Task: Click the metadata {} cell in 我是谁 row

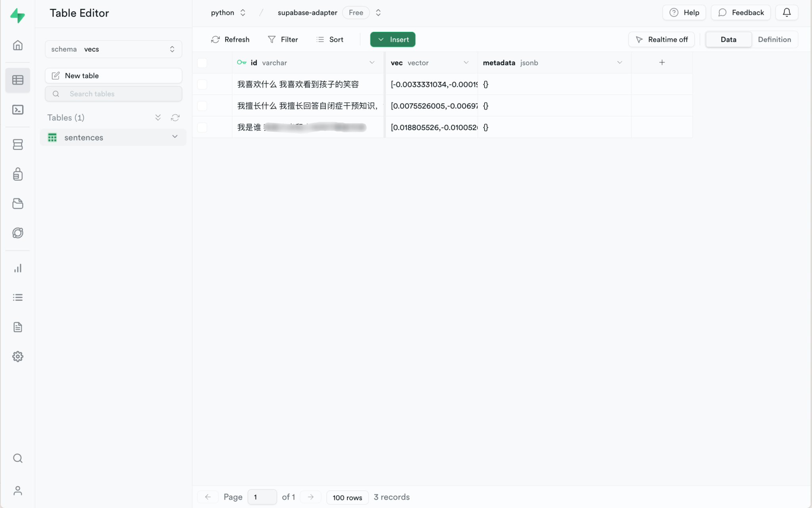Action: tap(554, 127)
